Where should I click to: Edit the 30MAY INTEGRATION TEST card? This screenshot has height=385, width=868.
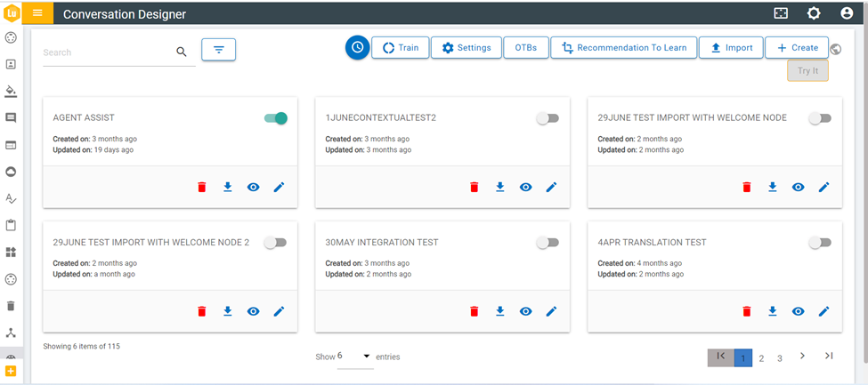coord(551,311)
